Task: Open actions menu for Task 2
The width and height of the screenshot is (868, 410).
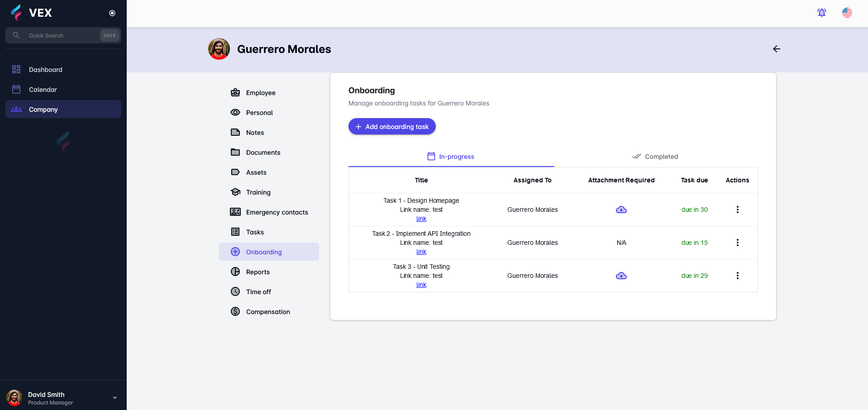Action: 737,243
